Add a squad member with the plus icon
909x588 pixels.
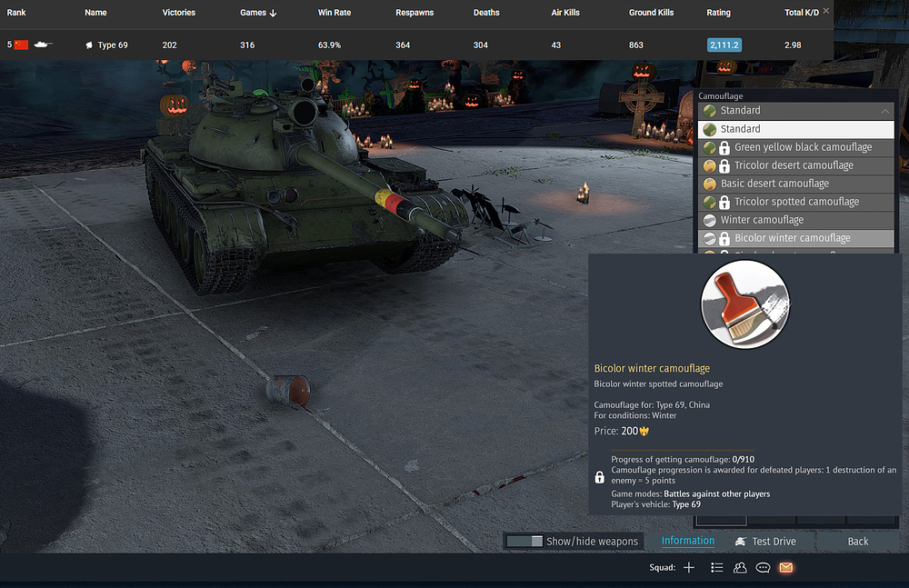pos(689,568)
